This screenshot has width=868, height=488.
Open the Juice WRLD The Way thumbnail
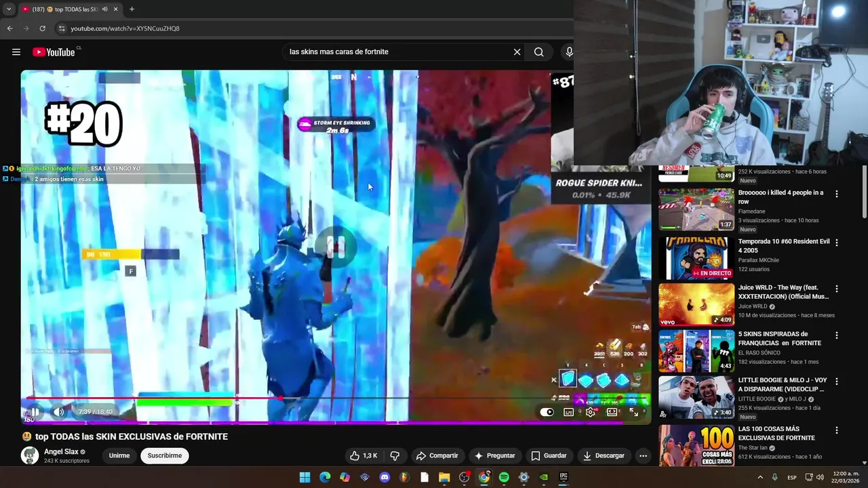coord(696,304)
